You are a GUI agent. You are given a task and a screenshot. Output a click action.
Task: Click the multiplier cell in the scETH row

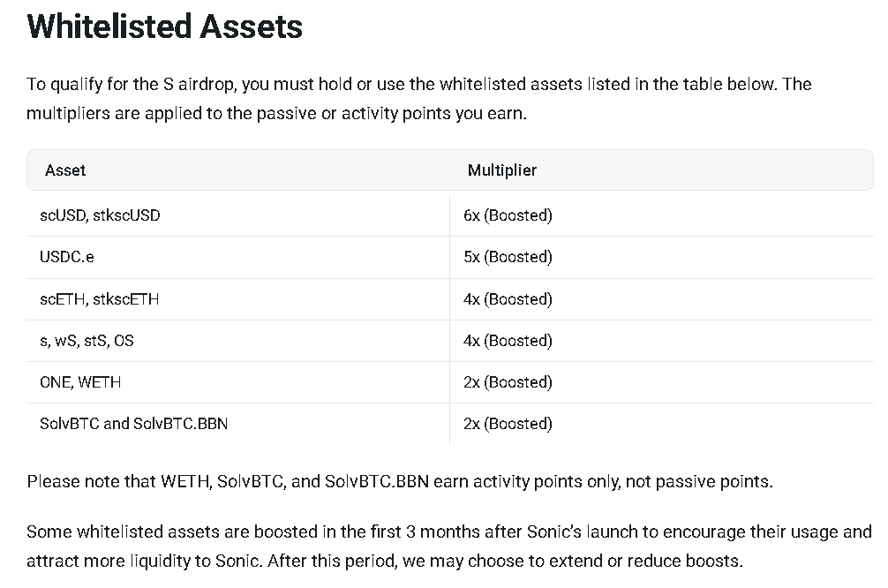tap(508, 299)
